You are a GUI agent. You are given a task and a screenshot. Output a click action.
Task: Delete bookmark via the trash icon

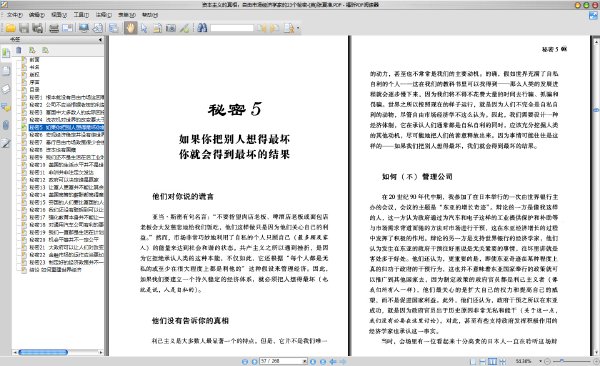[19, 50]
